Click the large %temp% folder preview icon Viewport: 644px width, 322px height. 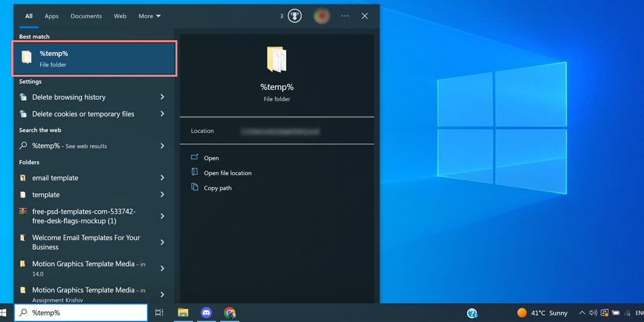(x=277, y=60)
